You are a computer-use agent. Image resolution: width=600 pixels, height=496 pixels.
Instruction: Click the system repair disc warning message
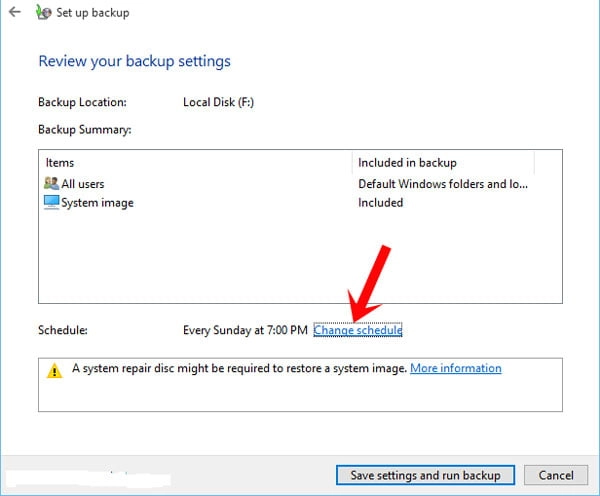coord(239,368)
